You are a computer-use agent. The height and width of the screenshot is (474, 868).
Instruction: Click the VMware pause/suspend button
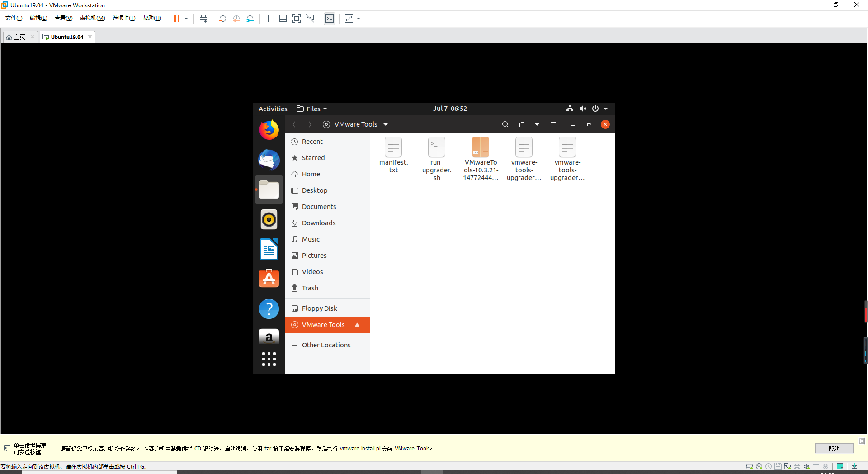[x=177, y=19]
